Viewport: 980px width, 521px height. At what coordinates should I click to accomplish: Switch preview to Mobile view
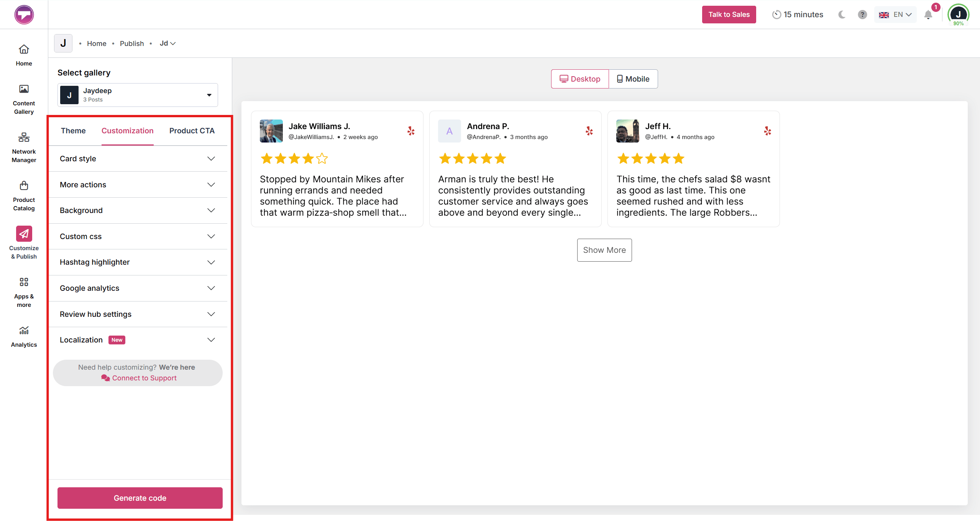pyautogui.click(x=633, y=79)
